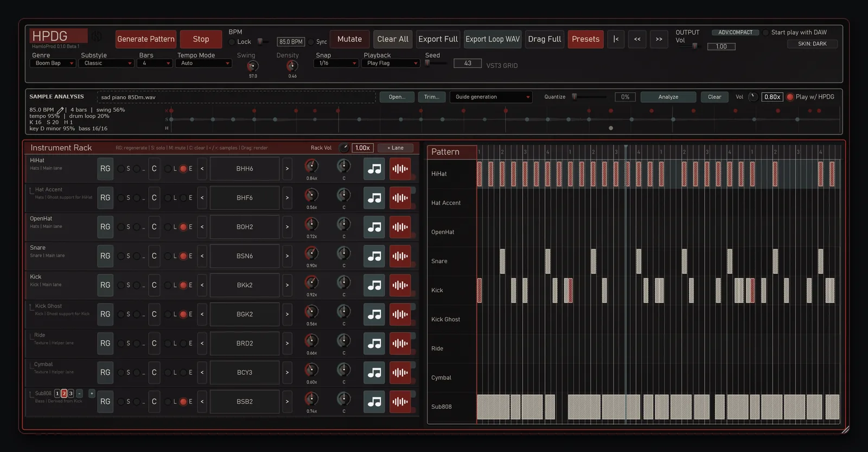The width and height of the screenshot is (868, 452).
Task: Click the red waveform icon in the Cymbal row
Action: click(x=400, y=373)
